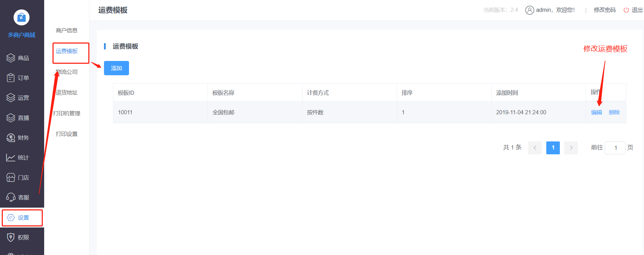Click the 运营 stack icon
Screen dimensions: 644x255
point(11,98)
